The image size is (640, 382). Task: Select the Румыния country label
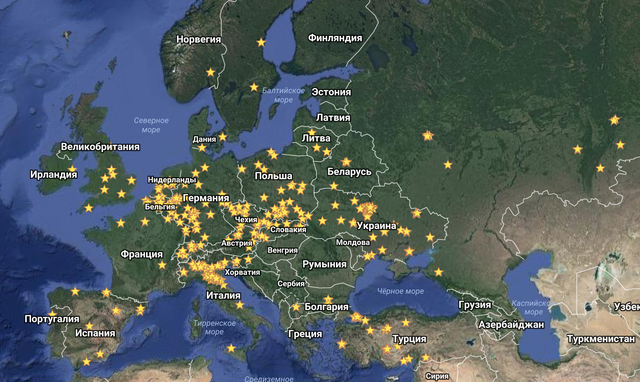[324, 264]
